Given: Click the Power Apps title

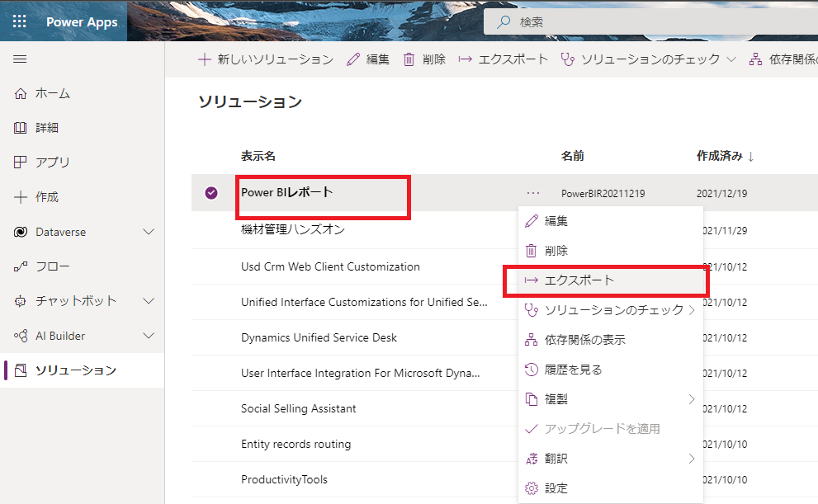Looking at the screenshot, I should (82, 22).
